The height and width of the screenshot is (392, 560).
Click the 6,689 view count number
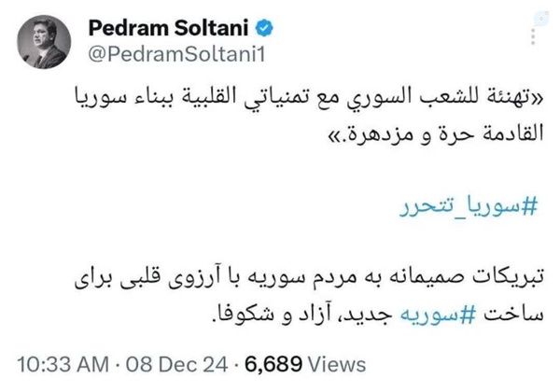[277, 363]
